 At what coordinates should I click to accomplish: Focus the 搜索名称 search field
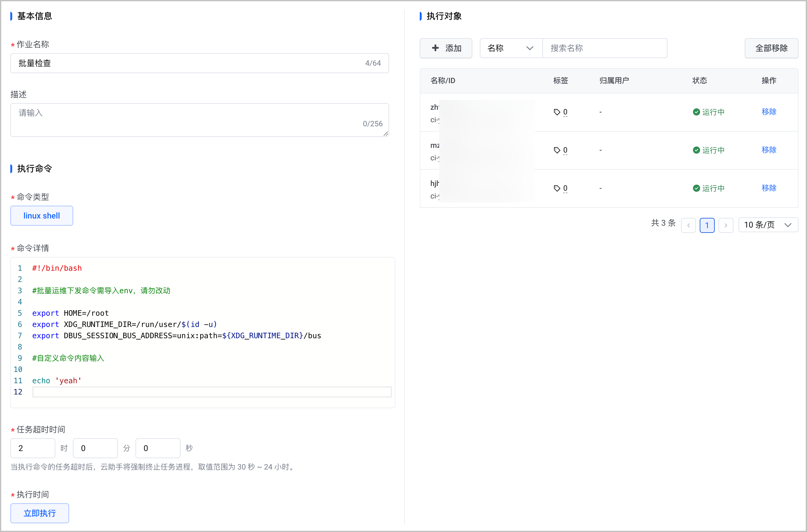605,48
